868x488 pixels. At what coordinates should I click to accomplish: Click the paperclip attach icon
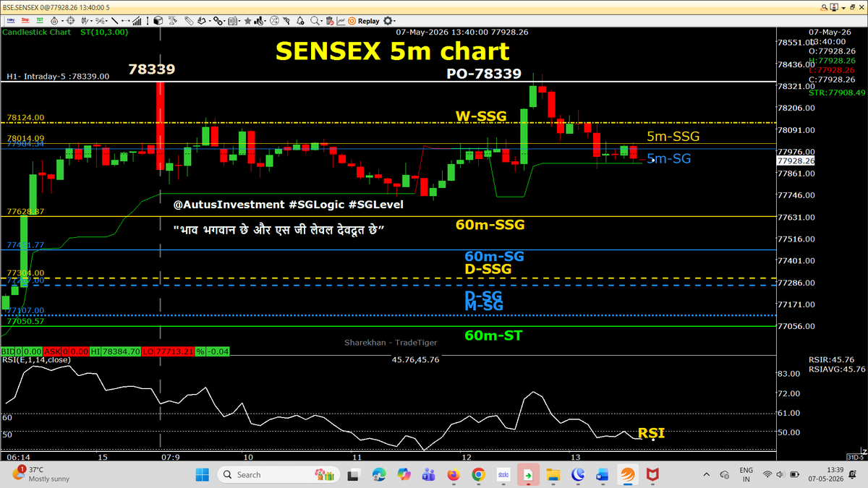click(188, 21)
